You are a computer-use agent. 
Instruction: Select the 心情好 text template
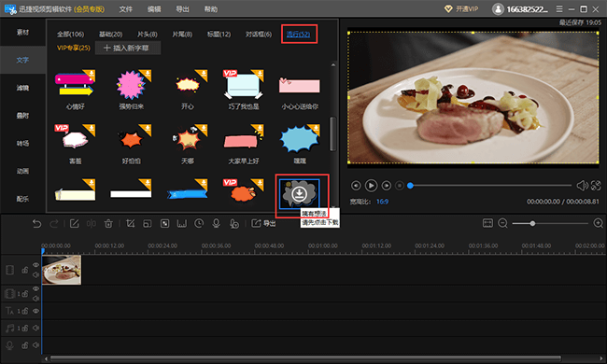pos(75,90)
